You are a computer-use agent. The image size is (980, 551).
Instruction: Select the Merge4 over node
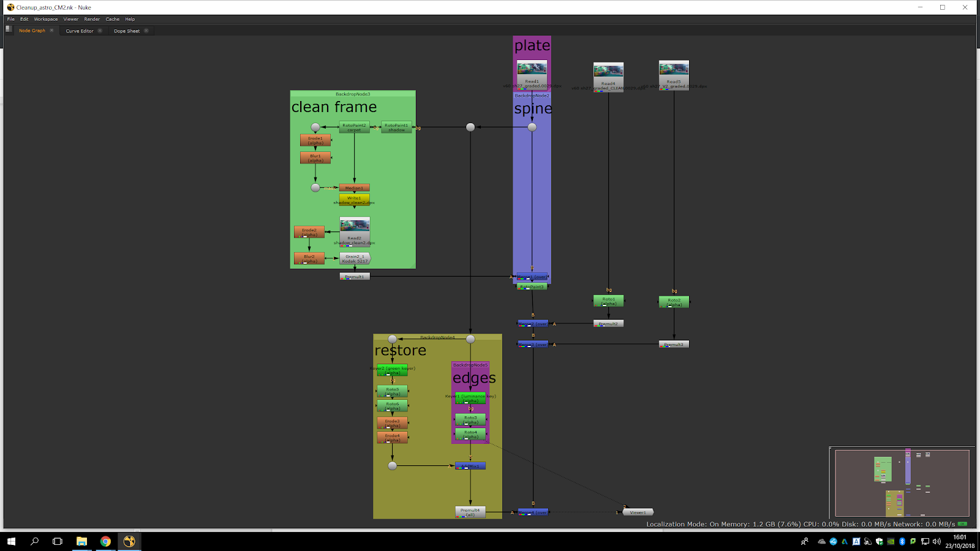(x=533, y=512)
